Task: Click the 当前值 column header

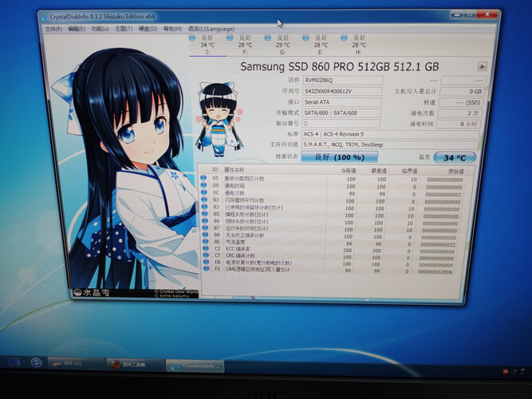Action: [x=348, y=171]
